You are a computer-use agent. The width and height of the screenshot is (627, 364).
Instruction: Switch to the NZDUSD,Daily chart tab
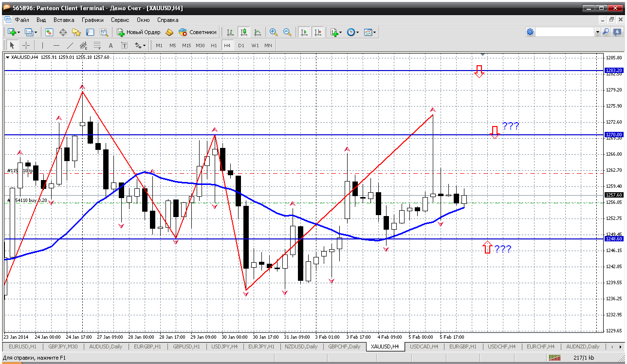301,346
